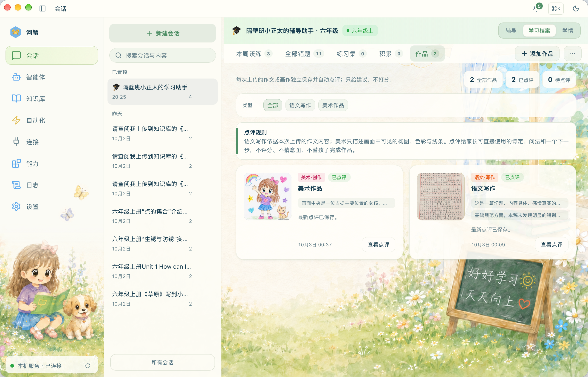Open 设置 gear icon
Image resolution: width=588 pixels, height=377 pixels.
(16, 206)
